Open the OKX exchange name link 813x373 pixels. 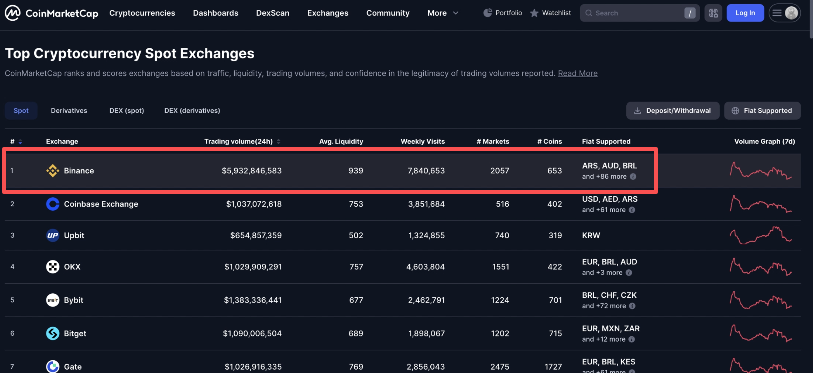[72, 267]
